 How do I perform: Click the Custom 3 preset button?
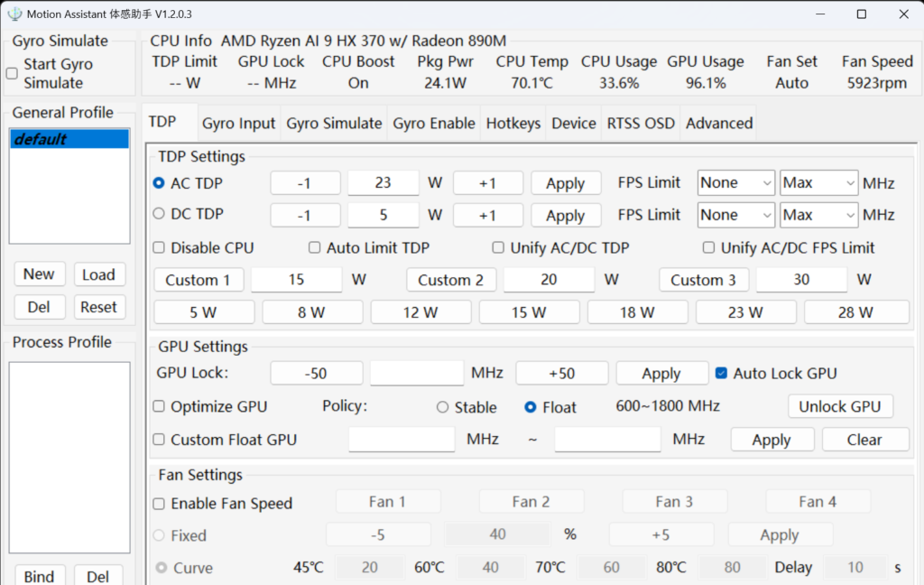click(x=704, y=280)
